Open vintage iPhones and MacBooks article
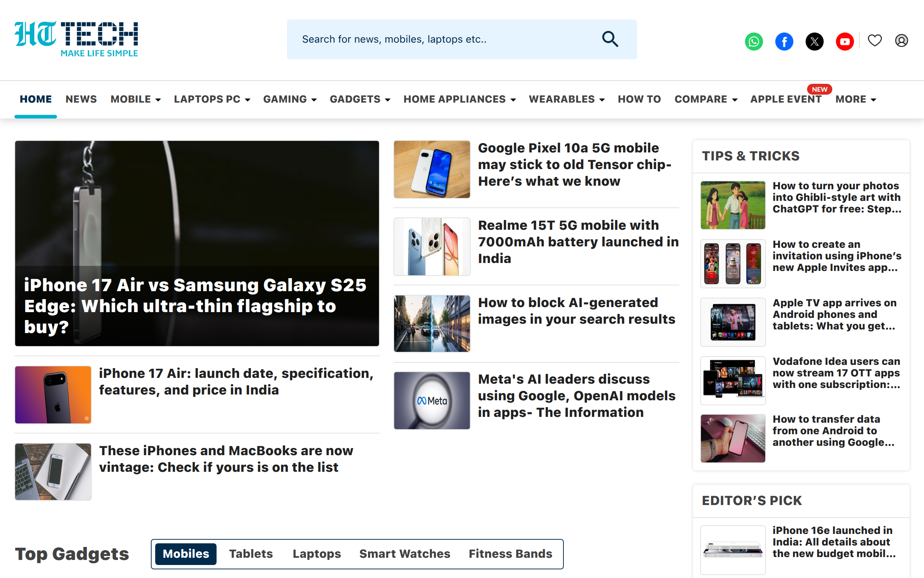Viewport: 924px width, 578px height. click(x=226, y=459)
